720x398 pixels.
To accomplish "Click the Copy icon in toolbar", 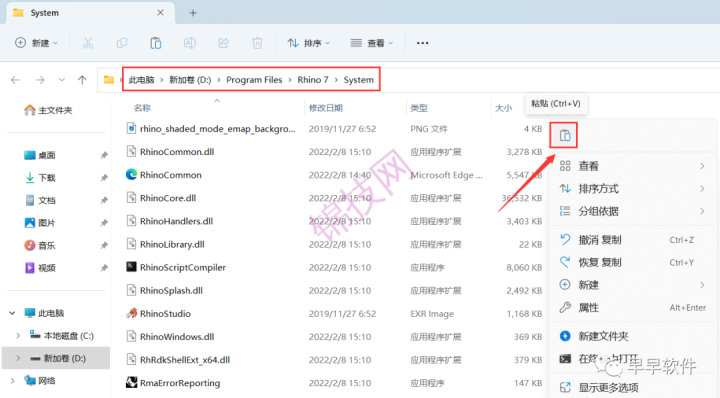I will (122, 43).
